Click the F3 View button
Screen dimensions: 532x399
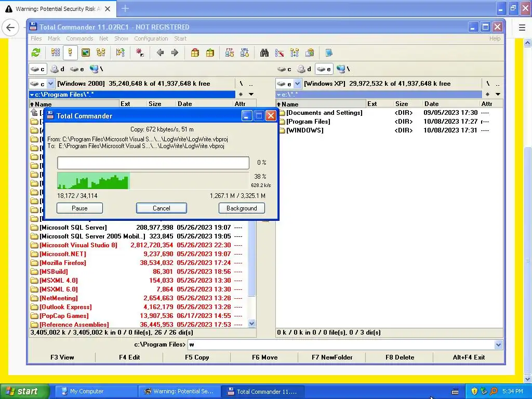pos(62,357)
